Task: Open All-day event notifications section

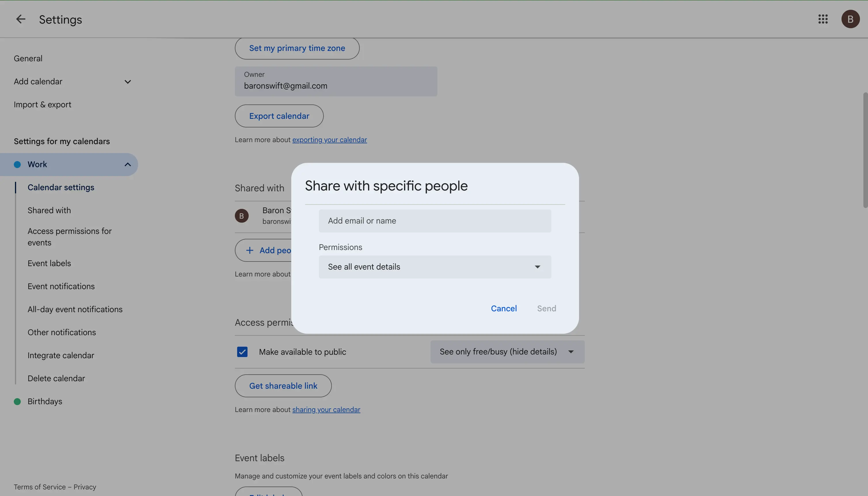Action: 75,309
